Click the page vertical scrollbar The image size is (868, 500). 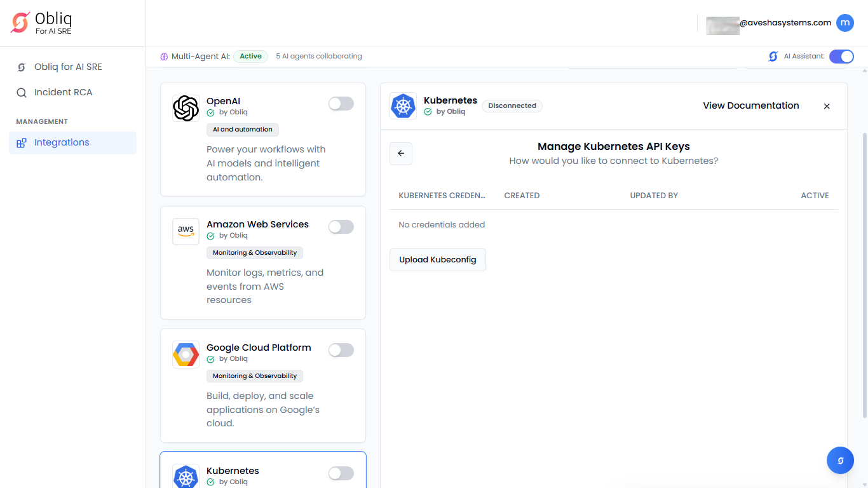(864, 273)
